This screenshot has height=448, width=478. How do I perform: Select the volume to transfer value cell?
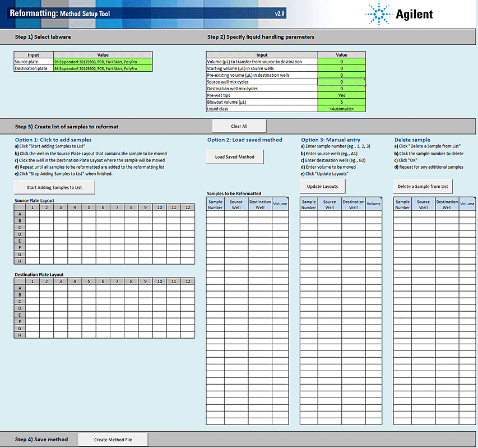341,62
